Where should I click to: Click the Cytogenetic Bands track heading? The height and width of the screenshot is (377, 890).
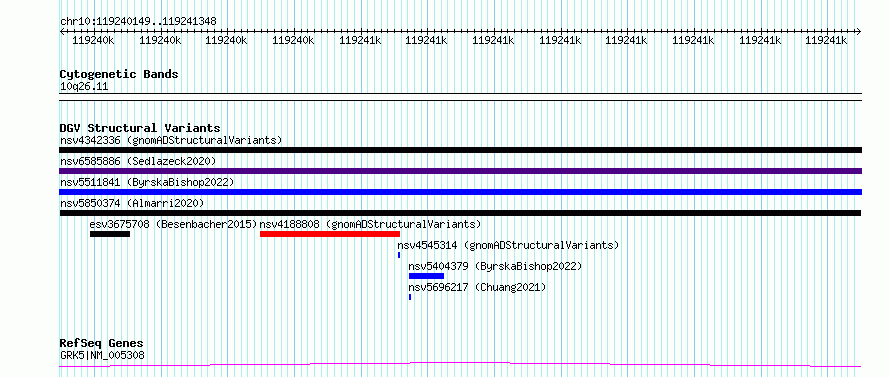(x=119, y=74)
